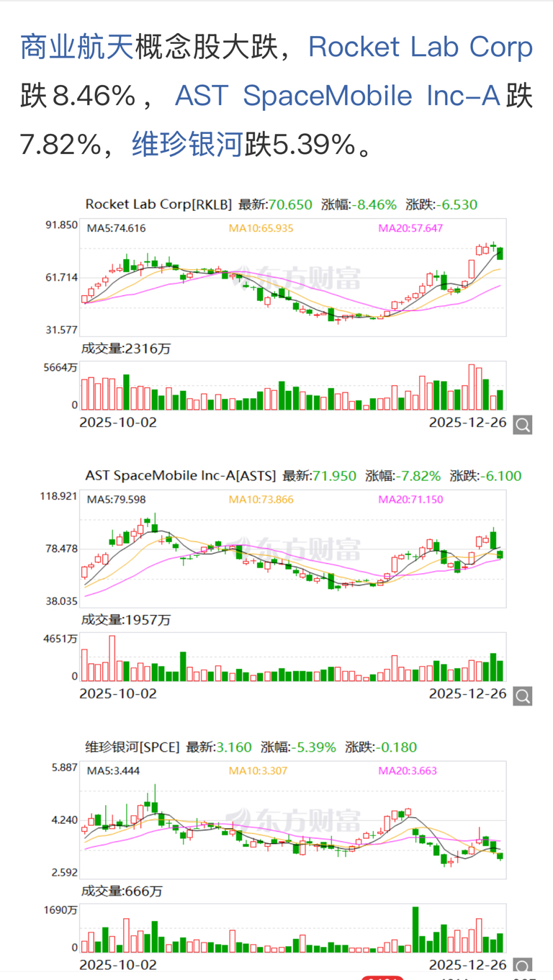Select the ASTS drop value -6.100
Viewport: 553px width, 980px height.
point(500,476)
